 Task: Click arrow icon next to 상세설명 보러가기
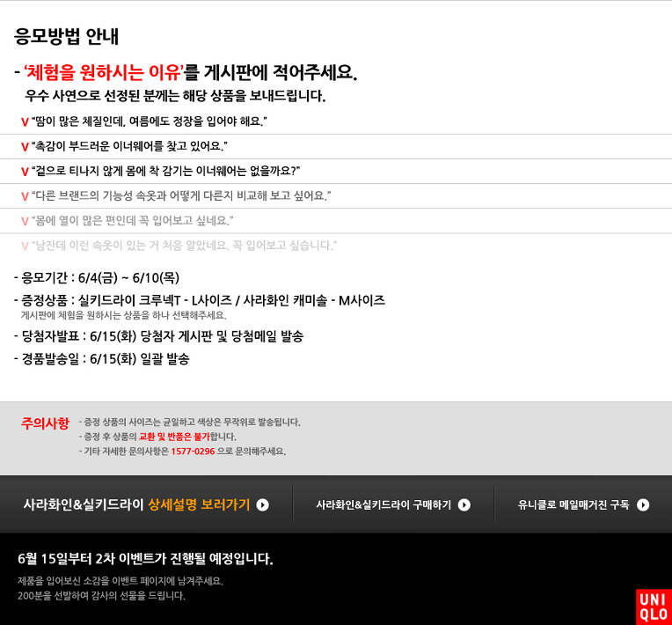point(263,505)
